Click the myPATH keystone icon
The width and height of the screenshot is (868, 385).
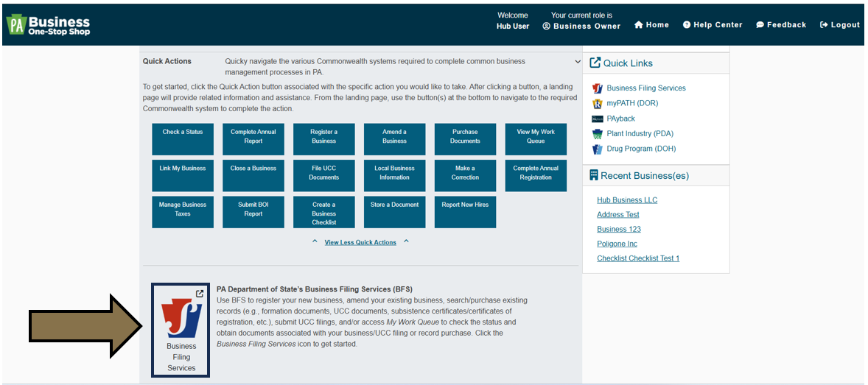click(x=598, y=104)
